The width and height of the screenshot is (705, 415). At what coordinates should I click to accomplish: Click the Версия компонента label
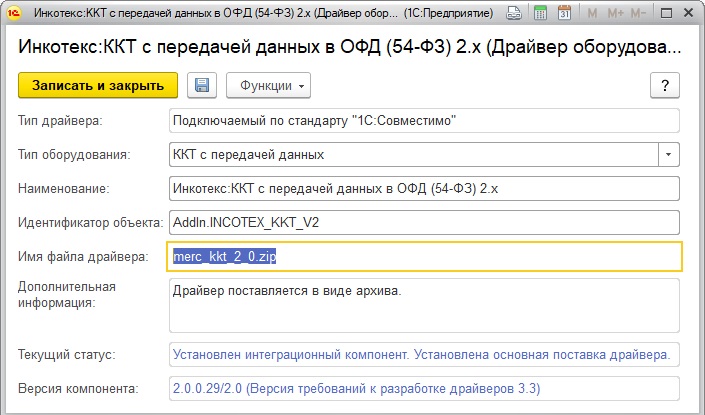[x=78, y=388]
